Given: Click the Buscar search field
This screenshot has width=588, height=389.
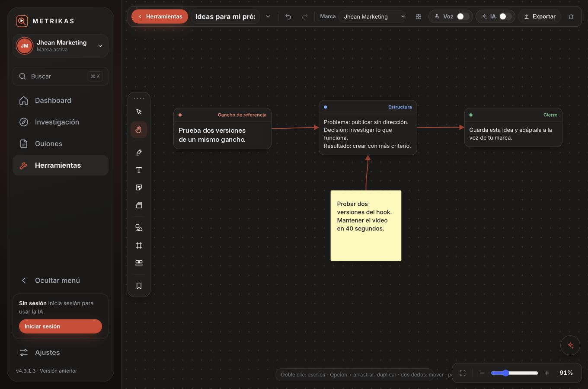Looking at the screenshot, I should click(61, 77).
